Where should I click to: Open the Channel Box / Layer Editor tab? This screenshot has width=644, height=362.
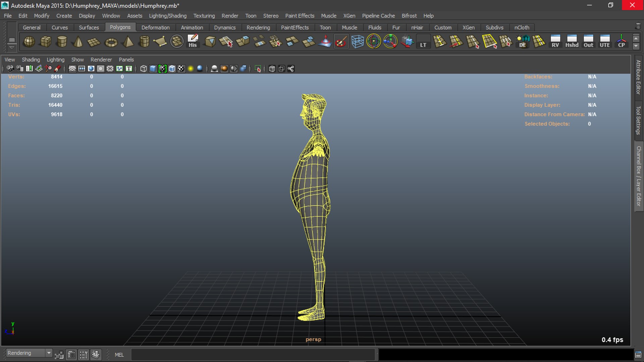(638, 176)
